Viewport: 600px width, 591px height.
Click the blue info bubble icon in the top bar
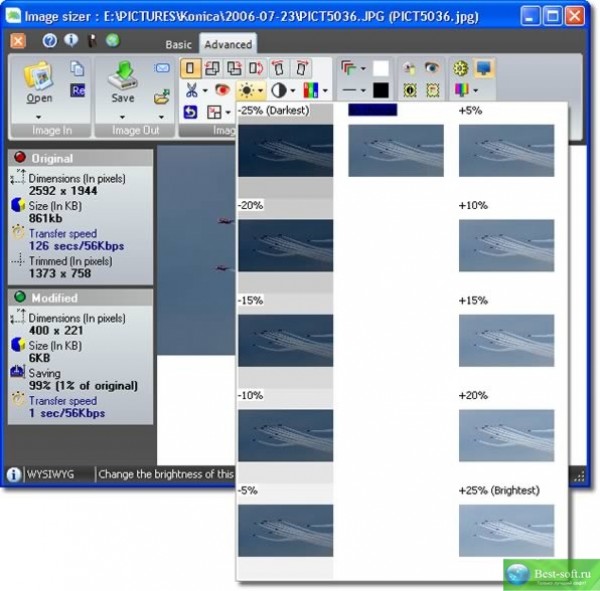(x=71, y=40)
